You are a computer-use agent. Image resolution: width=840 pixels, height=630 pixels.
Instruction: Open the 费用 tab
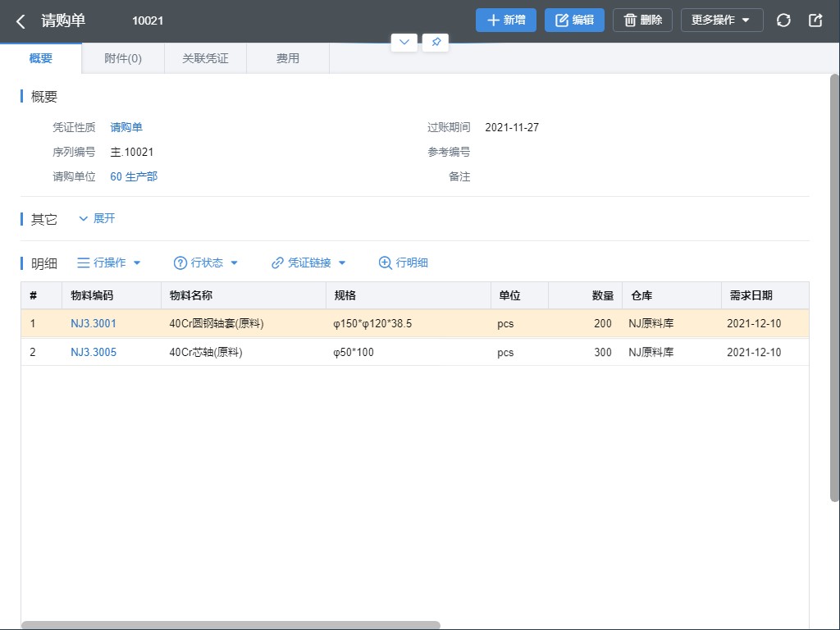[288, 58]
